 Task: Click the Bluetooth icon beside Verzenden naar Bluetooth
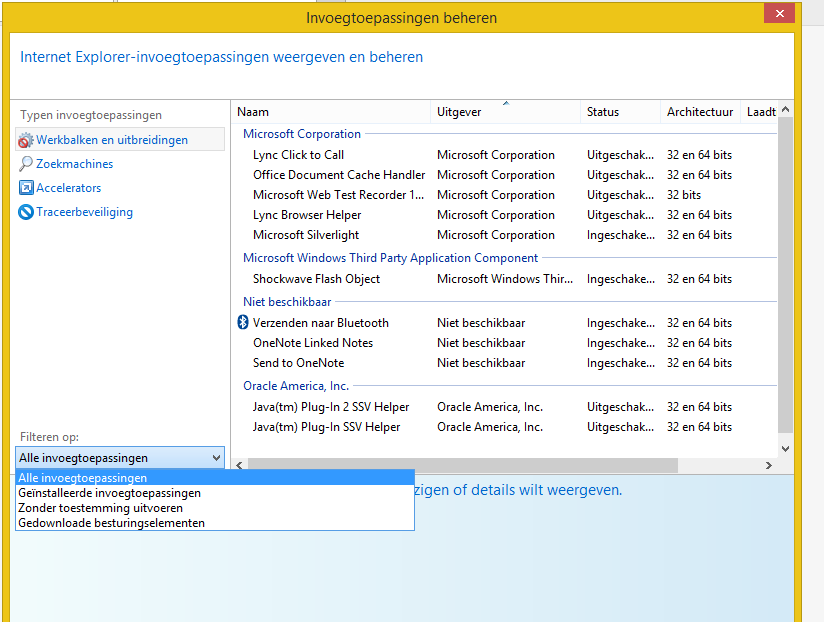pos(243,322)
